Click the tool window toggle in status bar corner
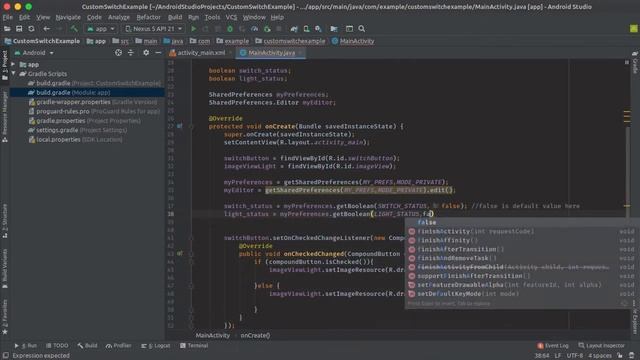 click(x=6, y=356)
